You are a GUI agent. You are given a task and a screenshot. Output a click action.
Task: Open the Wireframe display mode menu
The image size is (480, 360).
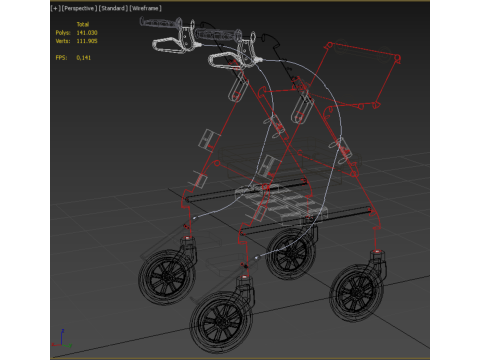(145, 8)
